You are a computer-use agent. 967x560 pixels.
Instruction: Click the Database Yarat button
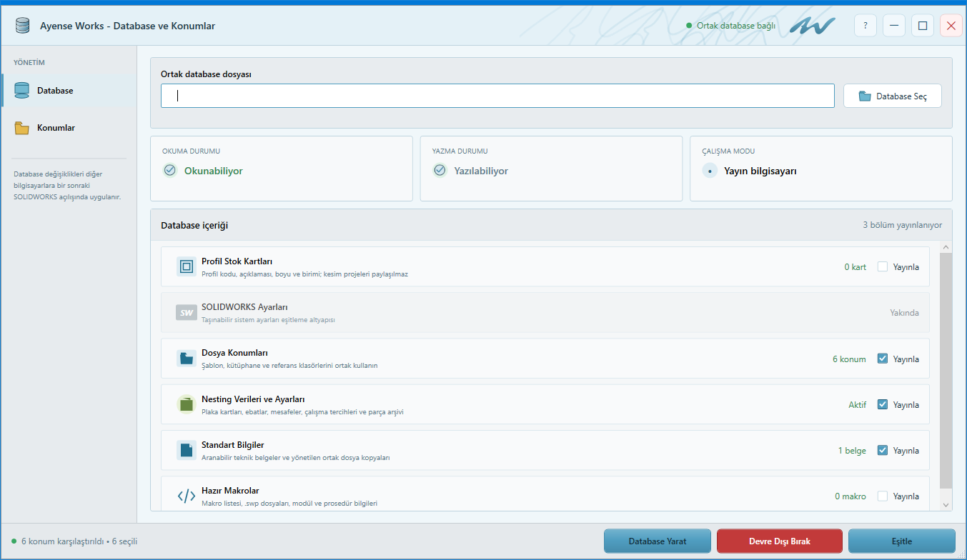(x=658, y=541)
